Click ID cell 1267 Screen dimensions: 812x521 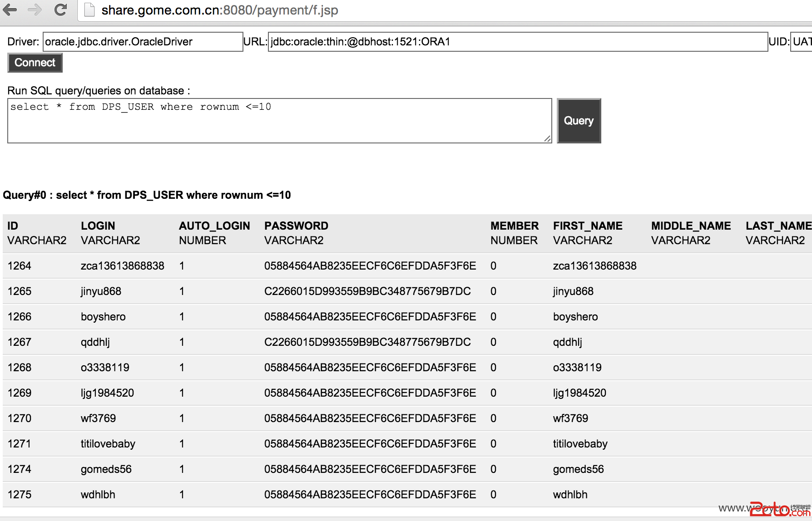coord(20,342)
